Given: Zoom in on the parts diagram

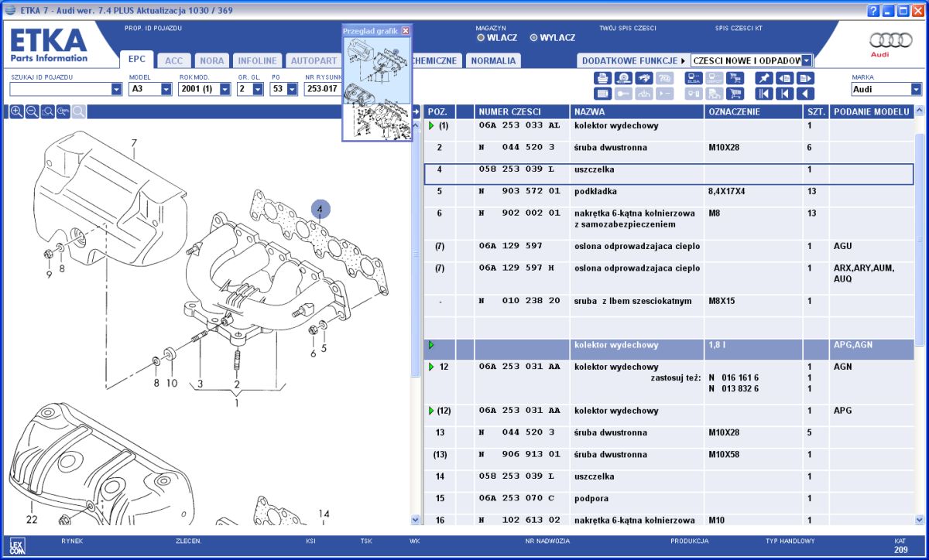Looking at the screenshot, I should click(16, 111).
